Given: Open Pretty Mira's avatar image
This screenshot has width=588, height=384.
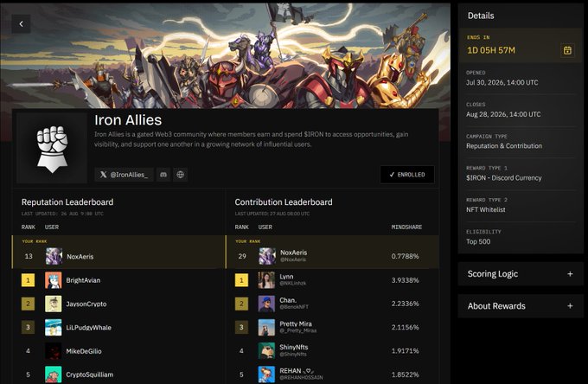Looking at the screenshot, I should pos(266,328).
